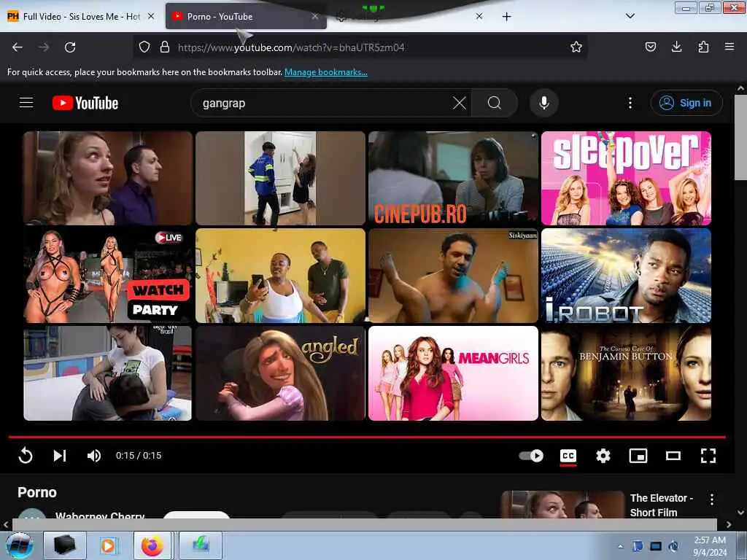Image resolution: width=747 pixels, height=560 pixels.
Task: Open the Benjamin Button suggested video
Action: click(x=626, y=373)
